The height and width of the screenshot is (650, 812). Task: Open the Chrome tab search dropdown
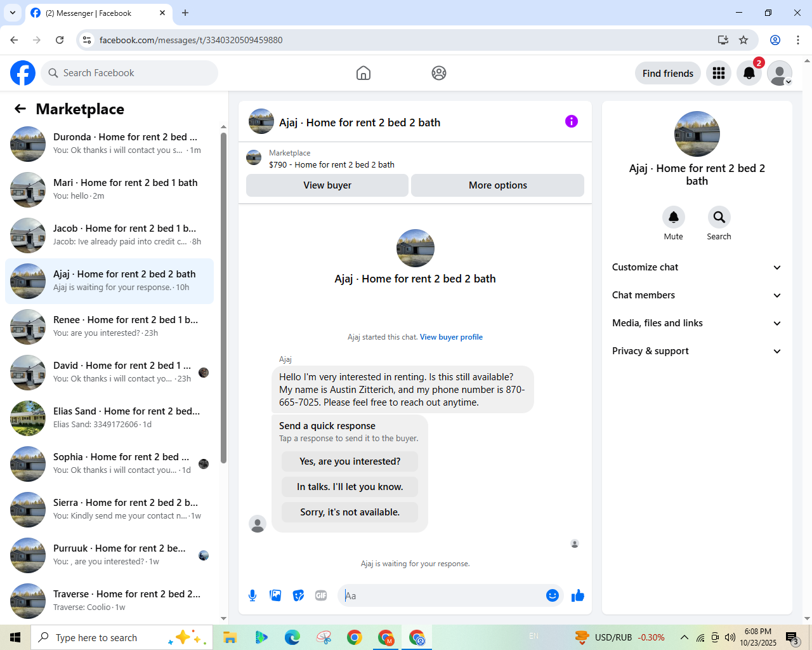[13, 13]
